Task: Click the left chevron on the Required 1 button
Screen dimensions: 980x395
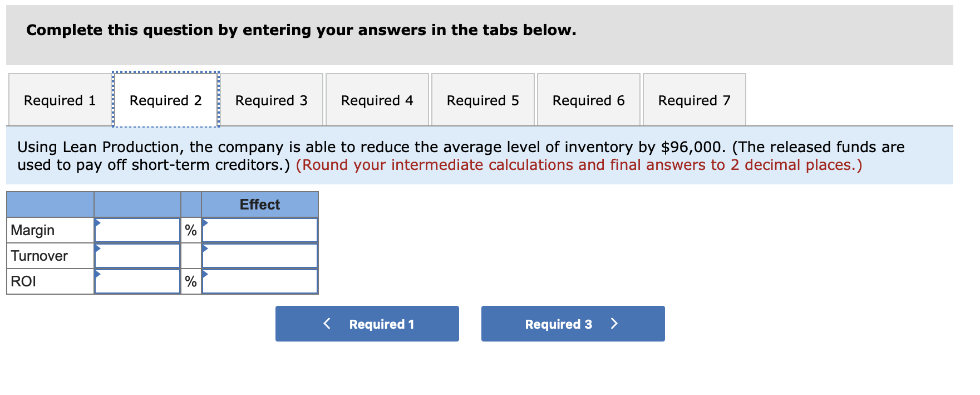Action: coord(327,324)
